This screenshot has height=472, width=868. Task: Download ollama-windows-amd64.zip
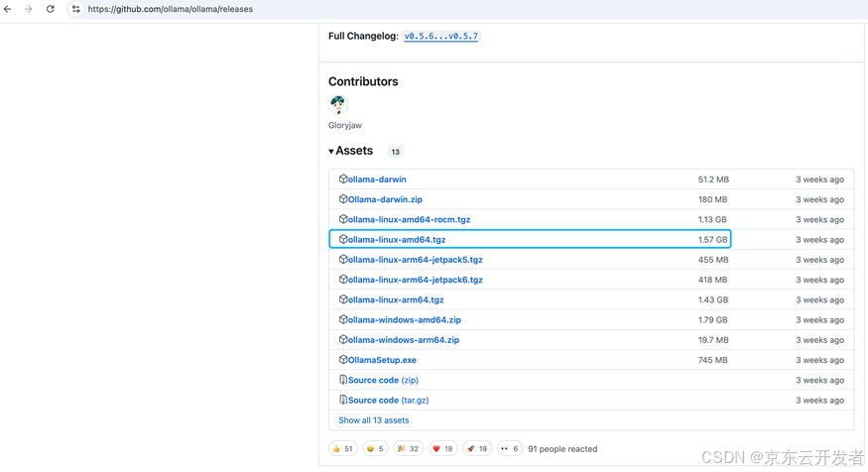[405, 320]
